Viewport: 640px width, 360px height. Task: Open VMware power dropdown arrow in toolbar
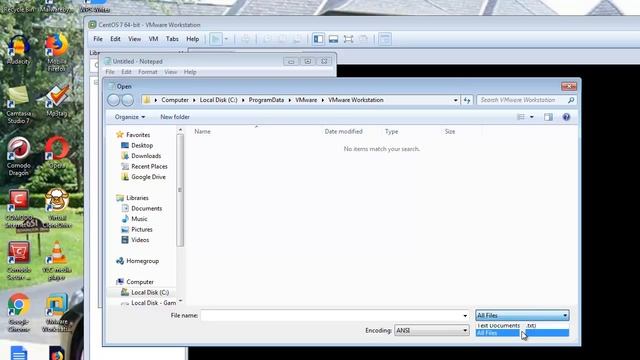tap(226, 39)
